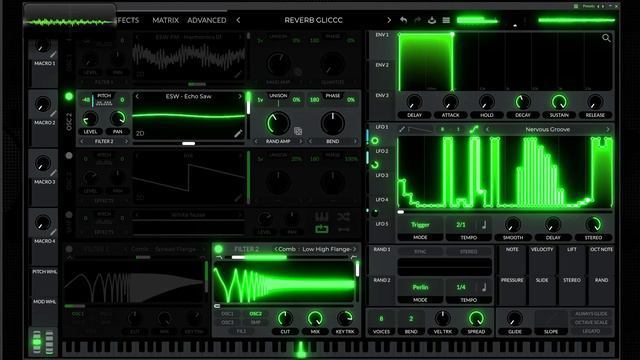Screen dimensions: 640x360
Task: Toggle OSC 3 power button
Action: pyautogui.click(x=69, y=156)
